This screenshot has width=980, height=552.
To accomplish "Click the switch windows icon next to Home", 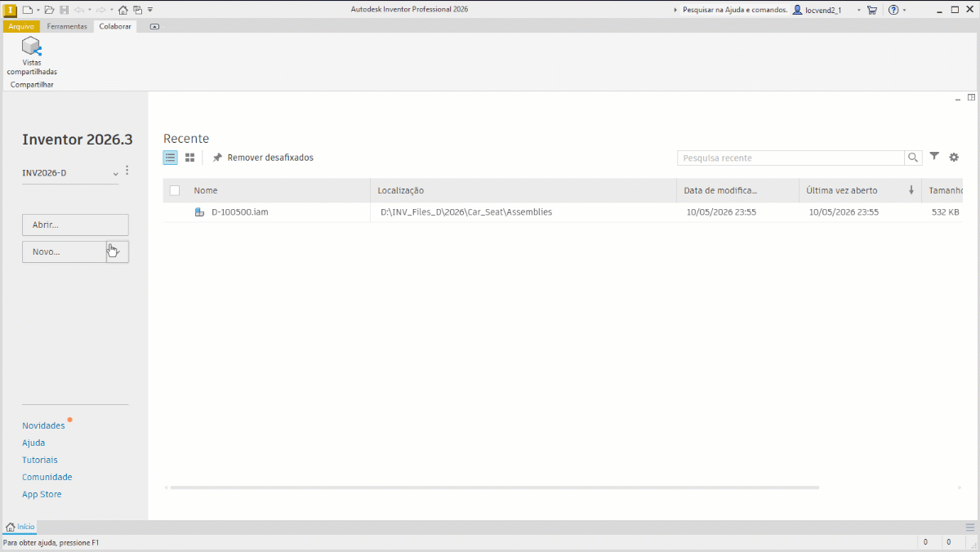I will 137,10.
